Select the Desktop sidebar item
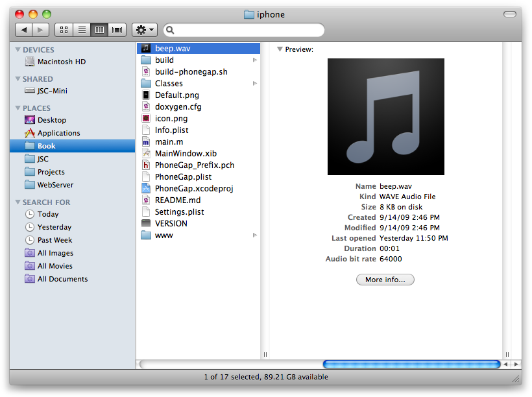532x397 pixels. point(51,120)
